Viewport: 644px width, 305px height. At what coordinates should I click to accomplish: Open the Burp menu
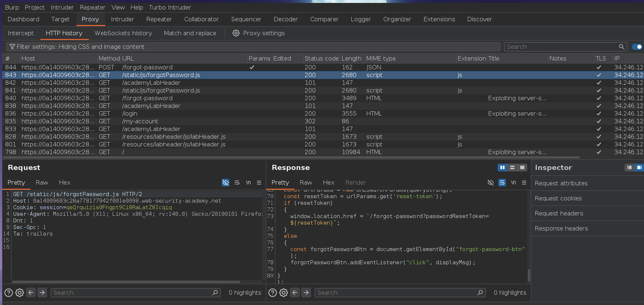click(12, 7)
